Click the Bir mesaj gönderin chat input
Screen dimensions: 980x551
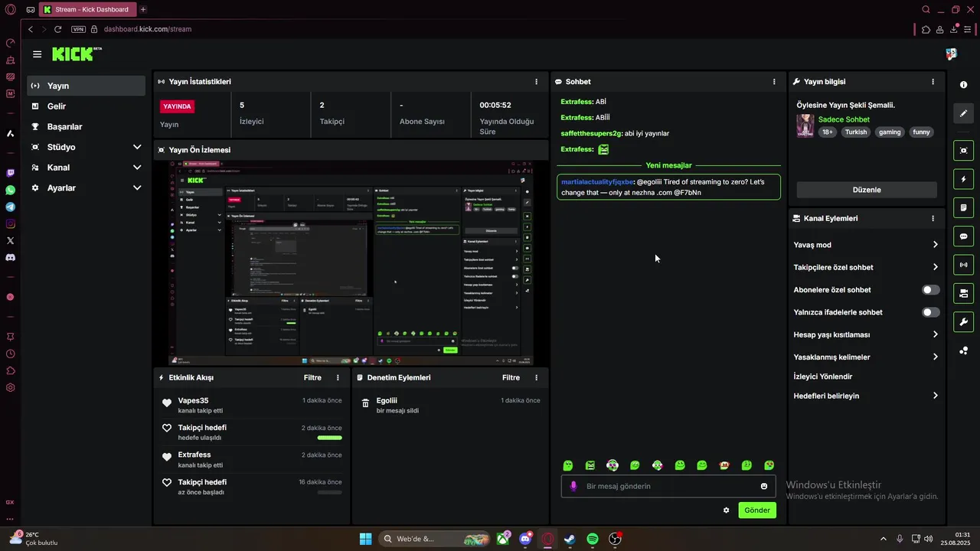coord(670,486)
